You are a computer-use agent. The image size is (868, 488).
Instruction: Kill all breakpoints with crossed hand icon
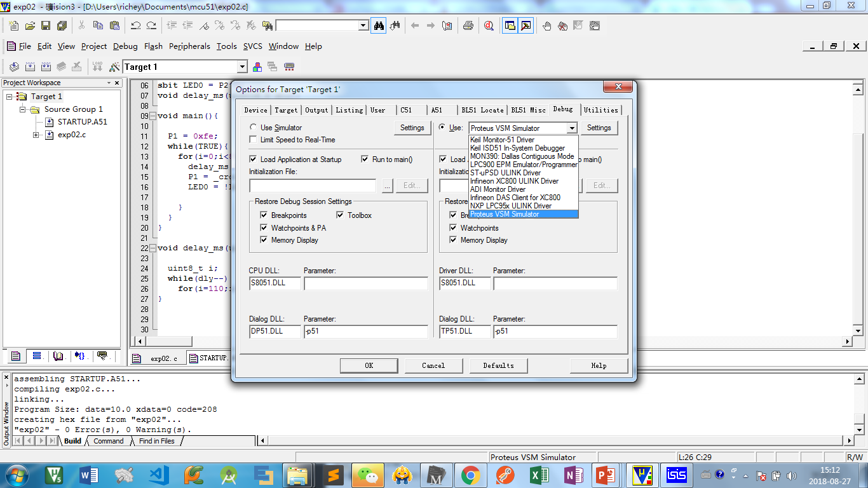click(562, 26)
